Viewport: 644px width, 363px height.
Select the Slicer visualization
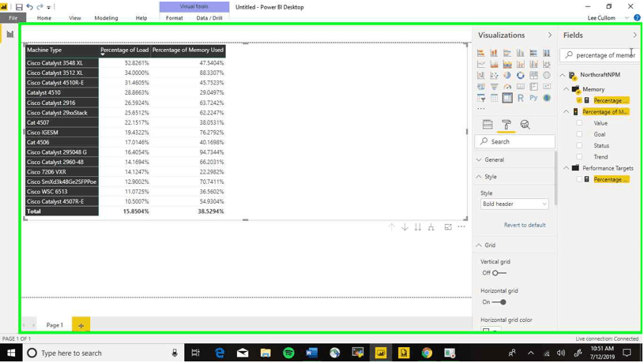(481, 98)
